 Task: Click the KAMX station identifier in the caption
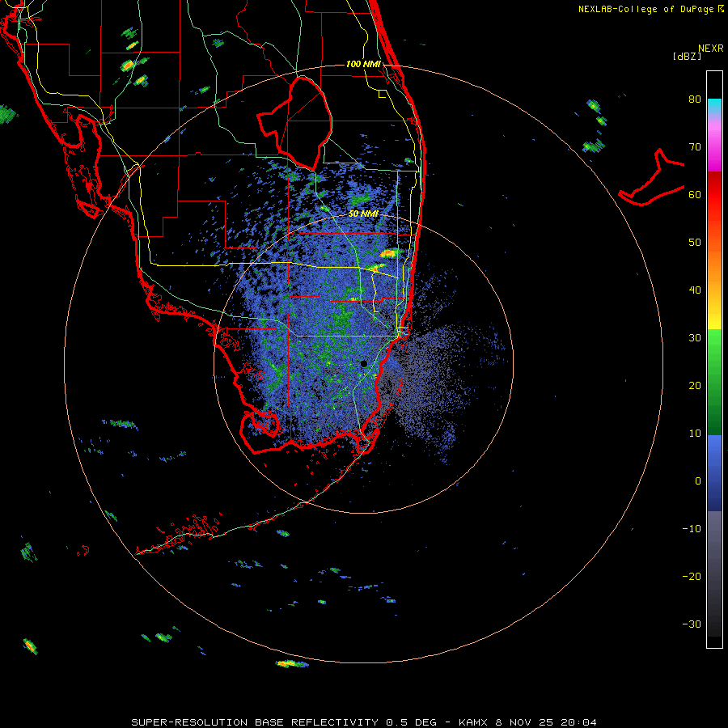click(473, 722)
